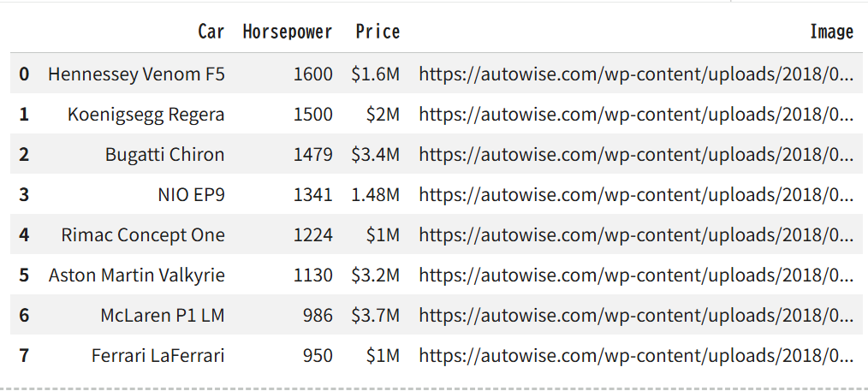
Task: Click the $3.7M price cell
Action: click(x=375, y=315)
